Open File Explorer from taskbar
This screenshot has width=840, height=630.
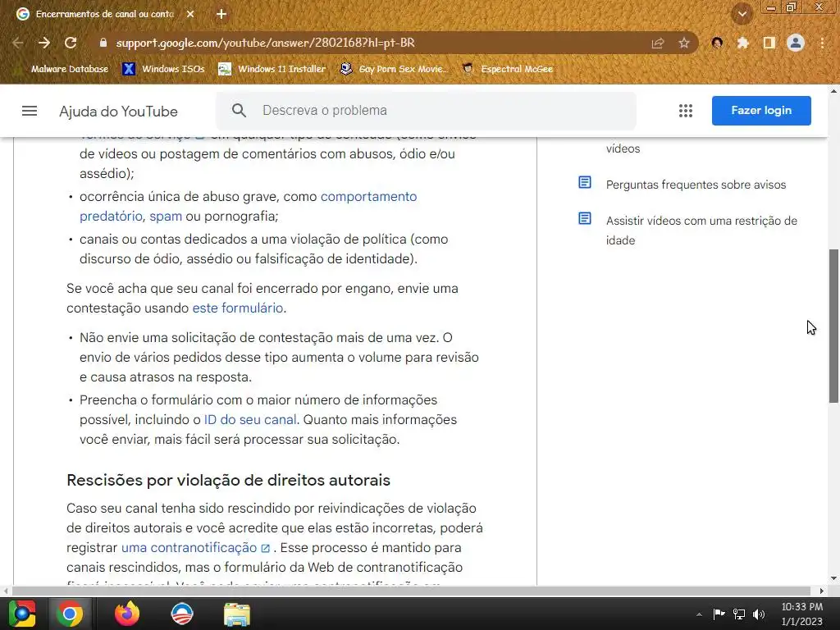[x=237, y=614]
